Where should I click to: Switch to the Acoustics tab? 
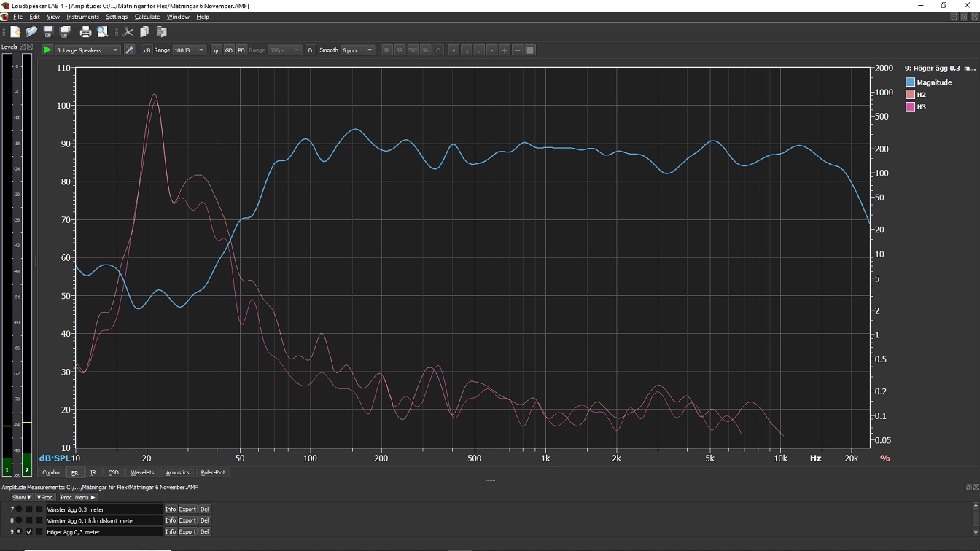(177, 472)
